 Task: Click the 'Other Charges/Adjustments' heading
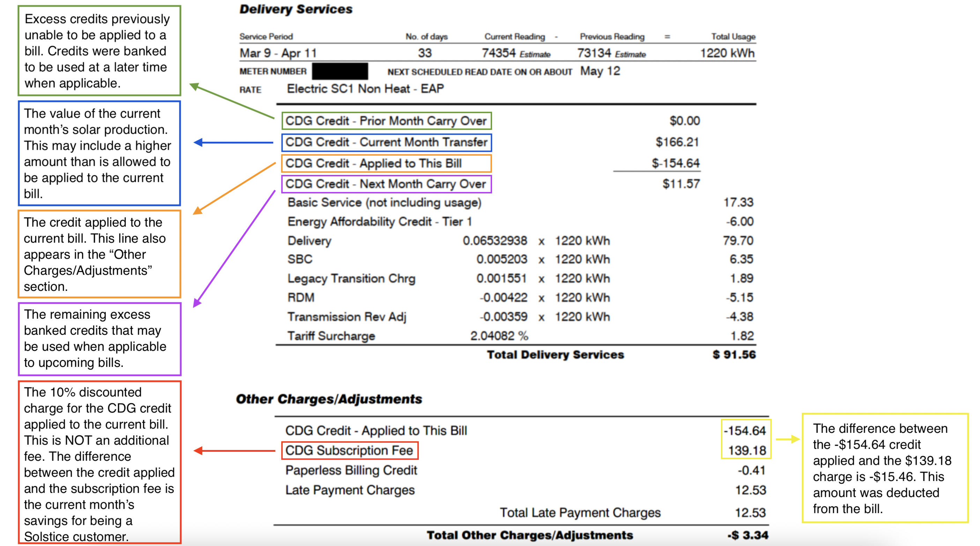(x=329, y=399)
